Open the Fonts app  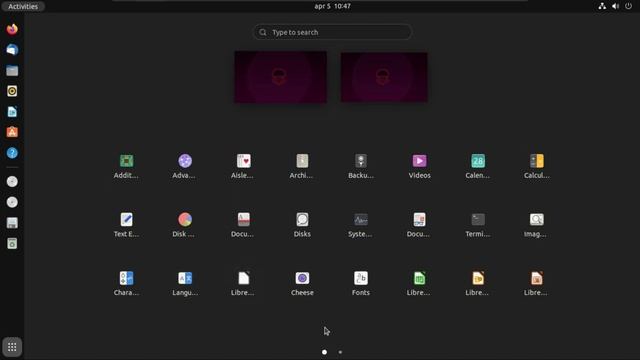pyautogui.click(x=361, y=284)
